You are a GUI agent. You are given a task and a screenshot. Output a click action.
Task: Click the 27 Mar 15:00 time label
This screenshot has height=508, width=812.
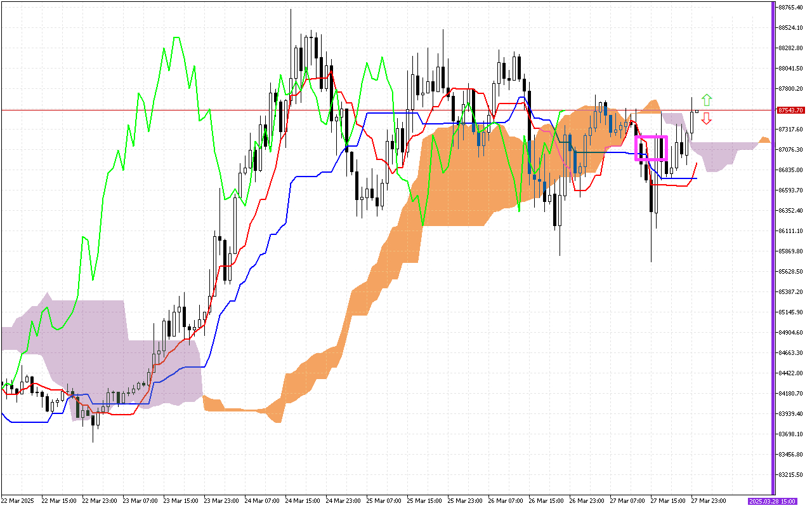(667, 501)
